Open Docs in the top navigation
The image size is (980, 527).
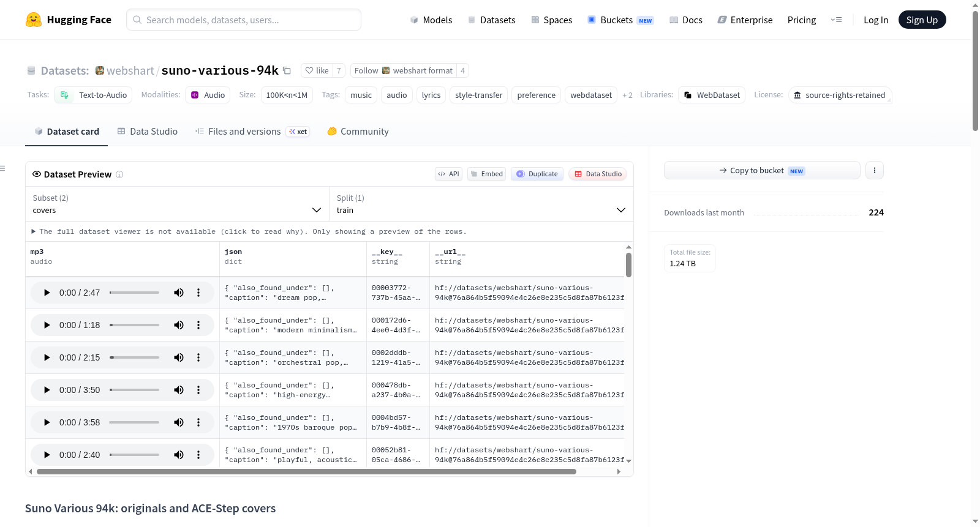tap(686, 20)
